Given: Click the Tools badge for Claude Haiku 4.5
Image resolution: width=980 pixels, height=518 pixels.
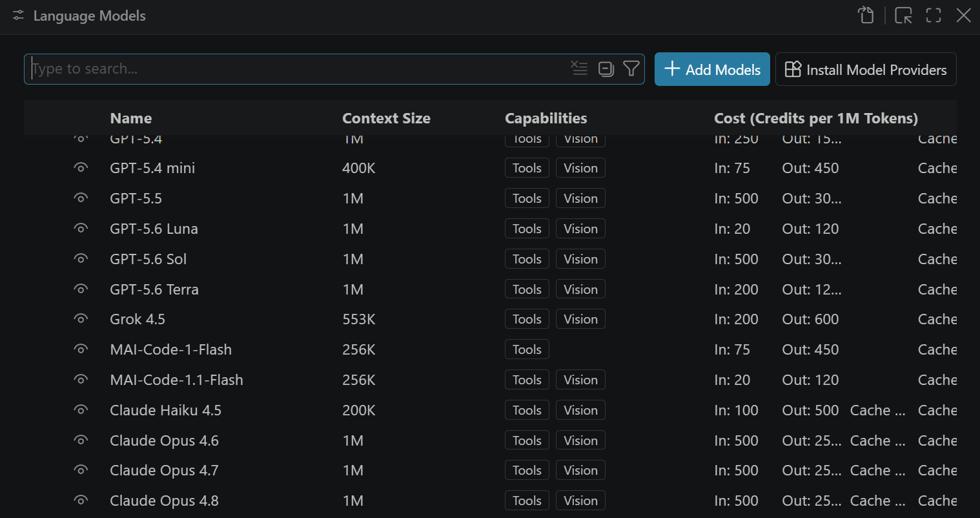Looking at the screenshot, I should click(x=527, y=410).
